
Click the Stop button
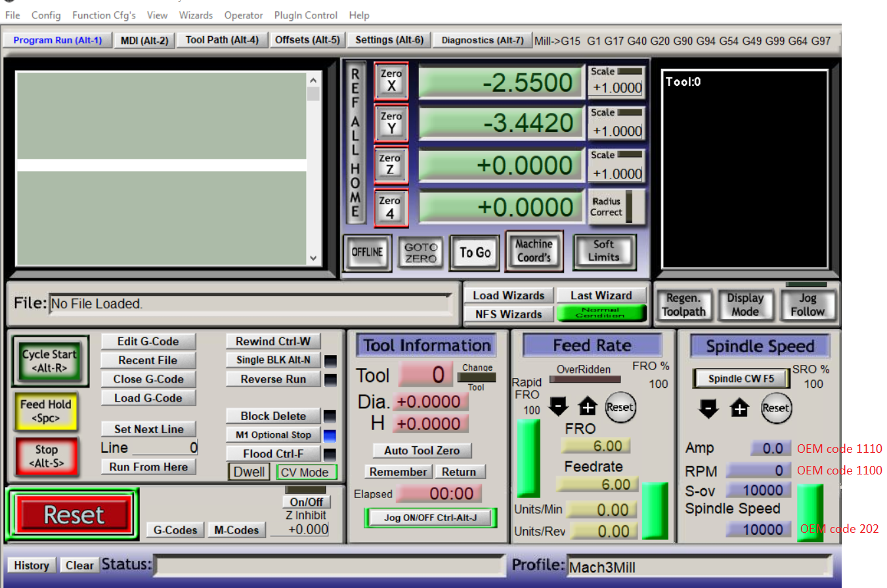pos(46,456)
